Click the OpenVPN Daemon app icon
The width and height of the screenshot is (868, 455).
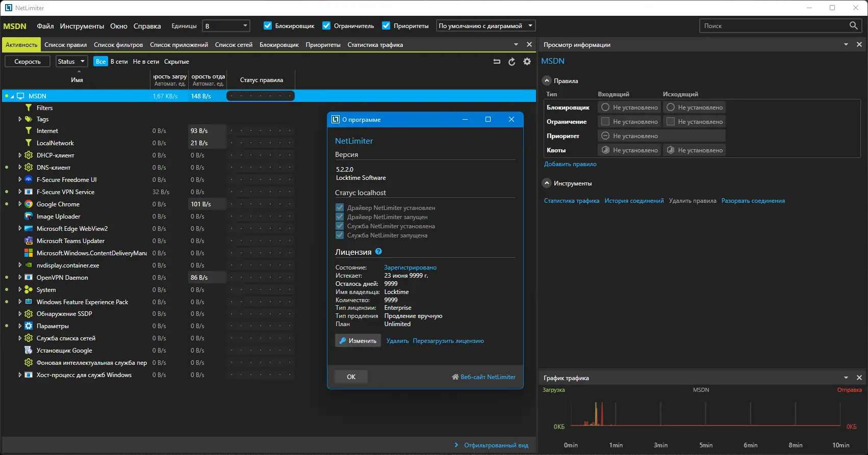click(x=29, y=278)
